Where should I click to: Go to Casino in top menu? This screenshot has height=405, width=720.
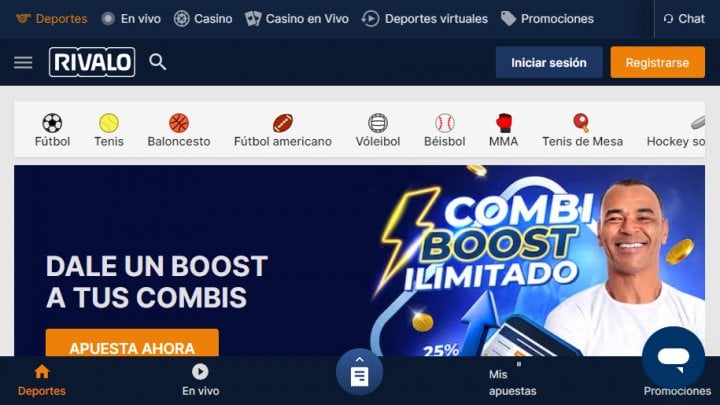203,19
